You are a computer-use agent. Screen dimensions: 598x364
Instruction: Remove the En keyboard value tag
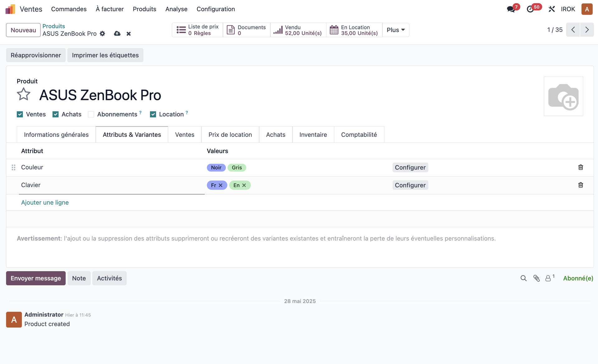pyautogui.click(x=244, y=185)
